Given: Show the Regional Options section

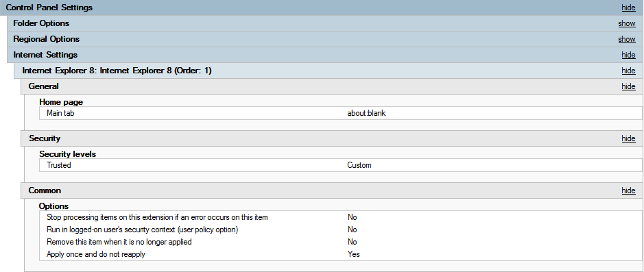Looking at the screenshot, I should coord(627,39).
